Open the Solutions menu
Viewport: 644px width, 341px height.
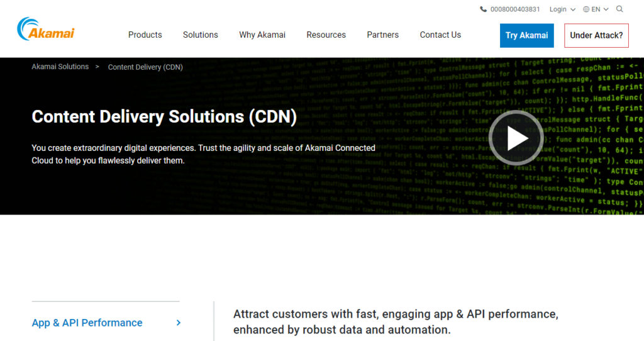[201, 35]
